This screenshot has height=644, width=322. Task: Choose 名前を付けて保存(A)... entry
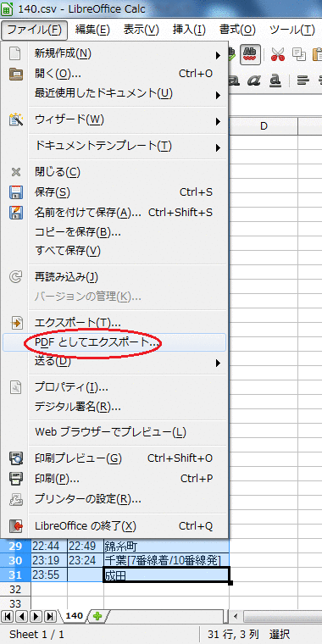pyautogui.click(x=114, y=213)
